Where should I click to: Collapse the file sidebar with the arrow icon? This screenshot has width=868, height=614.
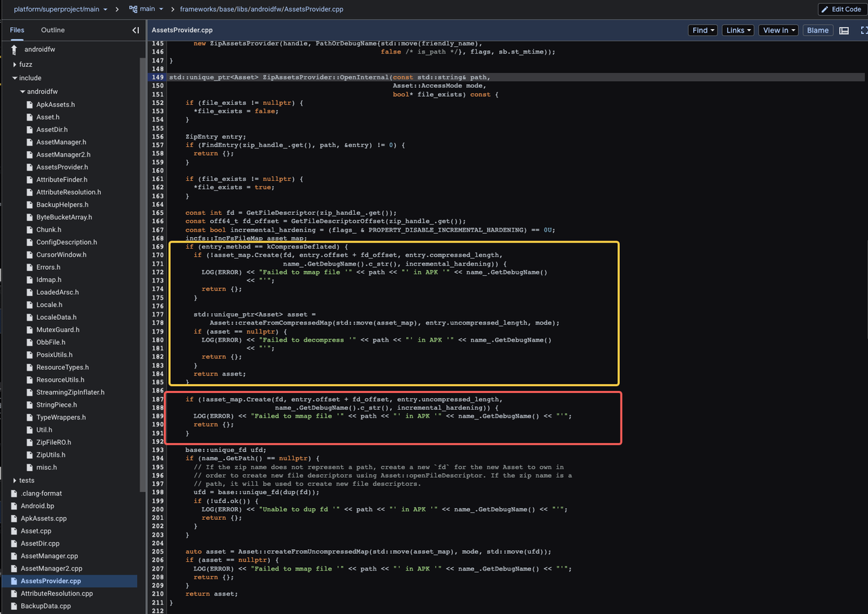click(136, 30)
